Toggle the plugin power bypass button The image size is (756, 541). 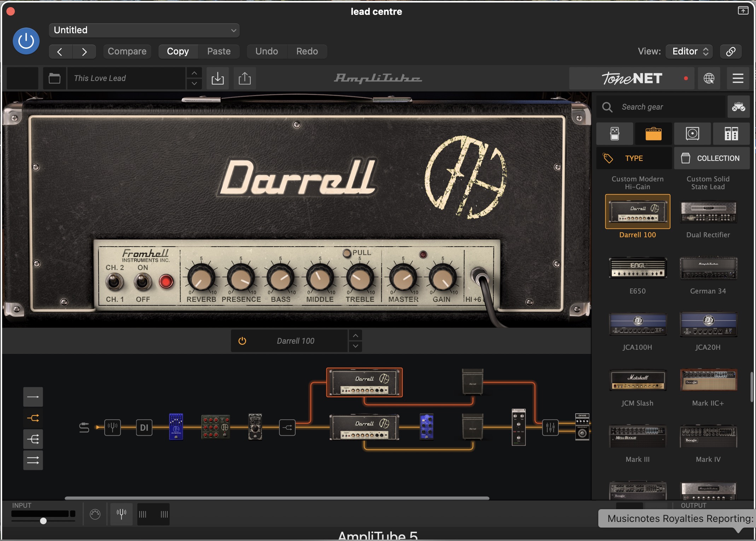pos(26,41)
